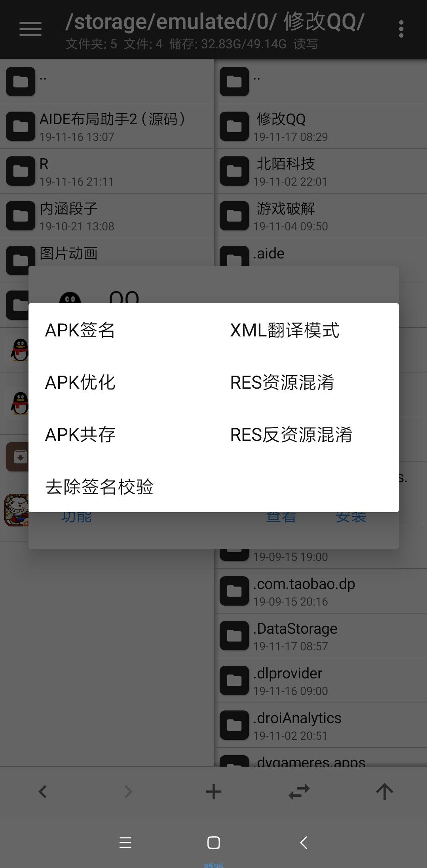This screenshot has width=427, height=868.
Task: Open the 北陌科技 folder
Action: click(x=321, y=171)
